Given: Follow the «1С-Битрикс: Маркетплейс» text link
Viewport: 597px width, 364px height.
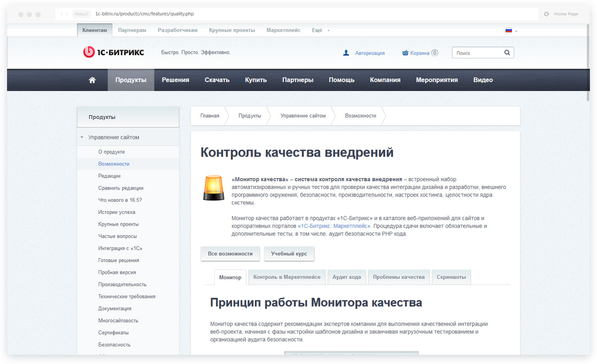Looking at the screenshot, I should (x=335, y=226).
